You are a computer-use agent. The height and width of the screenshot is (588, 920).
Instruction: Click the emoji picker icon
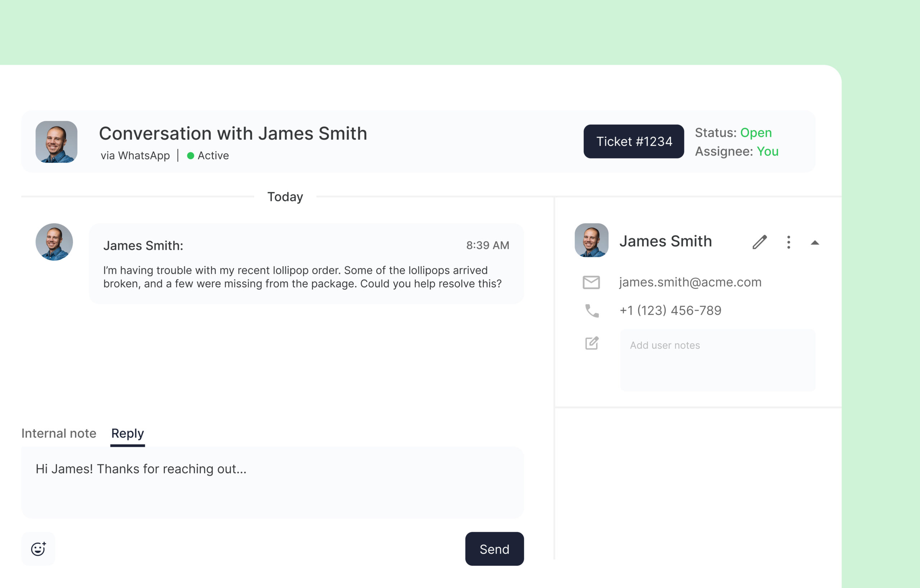pos(38,549)
